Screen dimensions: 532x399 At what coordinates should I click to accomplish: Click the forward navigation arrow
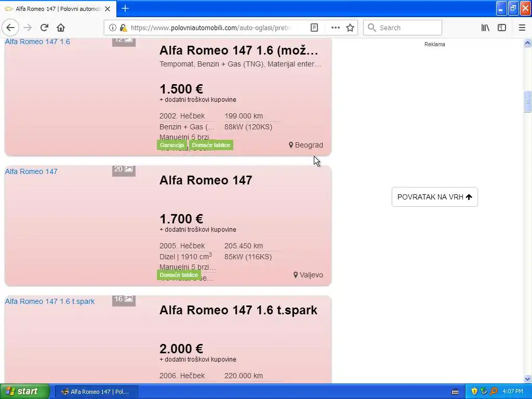pyautogui.click(x=28, y=28)
